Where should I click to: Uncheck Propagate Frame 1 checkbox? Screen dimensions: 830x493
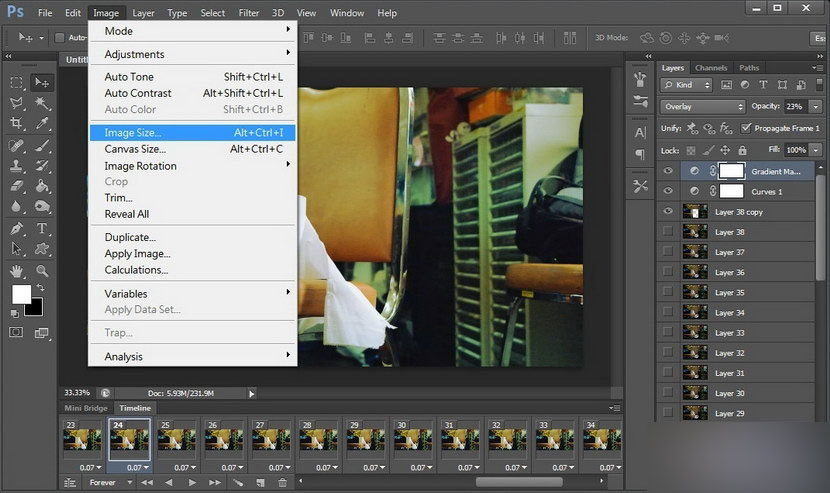(746, 128)
